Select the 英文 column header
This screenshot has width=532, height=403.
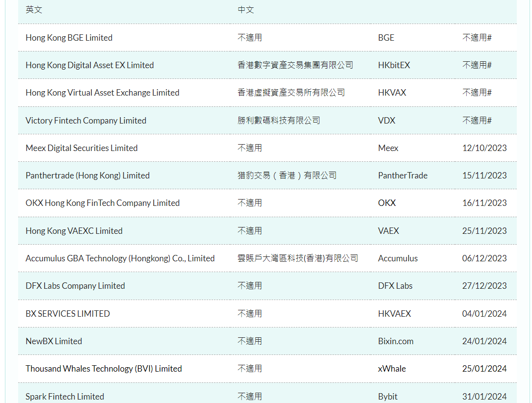pos(34,10)
